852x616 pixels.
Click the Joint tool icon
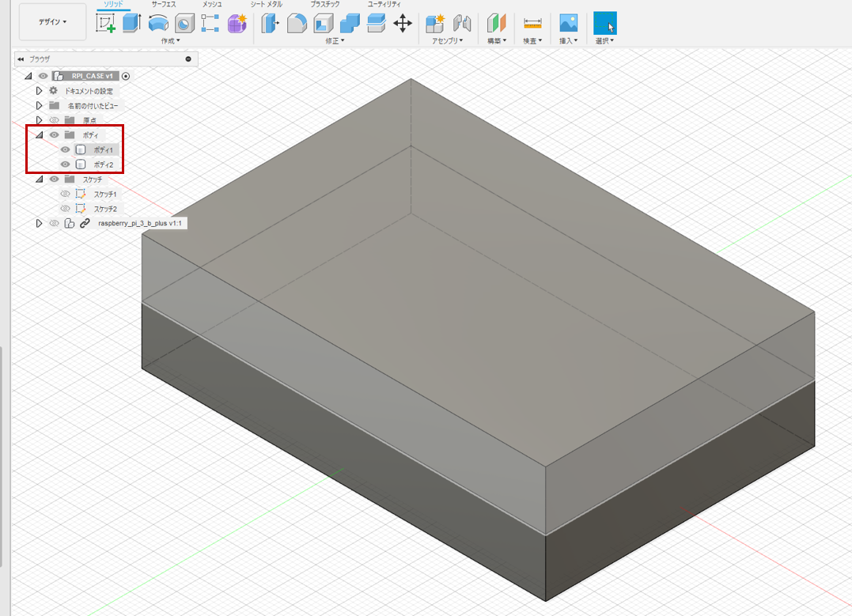(x=462, y=24)
